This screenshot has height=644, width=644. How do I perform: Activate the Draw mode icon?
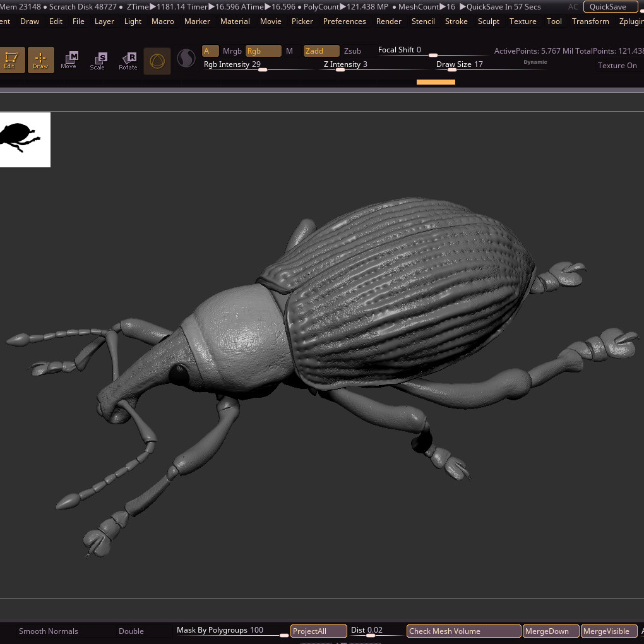click(40, 60)
